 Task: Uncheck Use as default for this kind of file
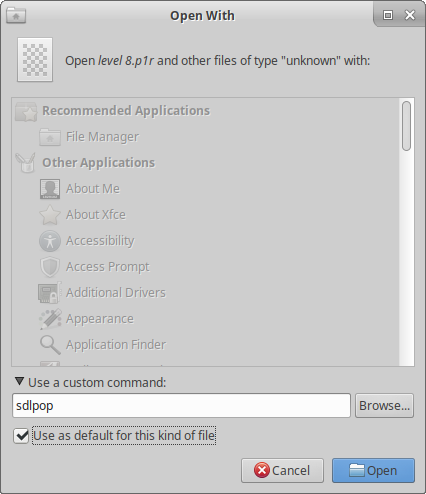(x=21, y=436)
